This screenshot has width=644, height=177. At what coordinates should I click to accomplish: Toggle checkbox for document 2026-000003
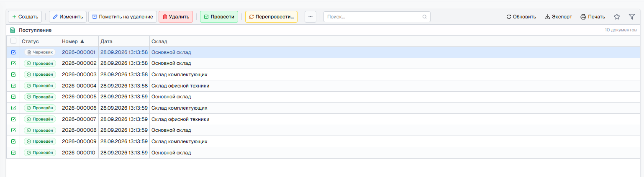coord(13,74)
